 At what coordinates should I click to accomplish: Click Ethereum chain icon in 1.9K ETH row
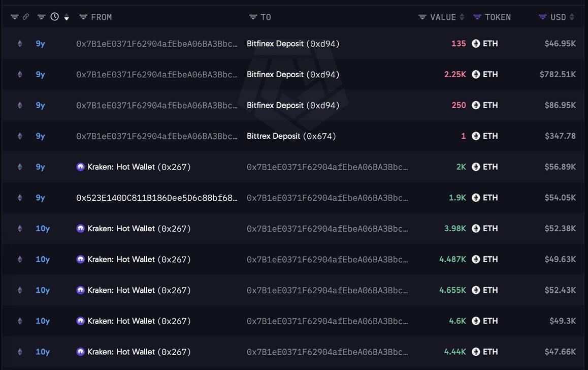(x=20, y=198)
